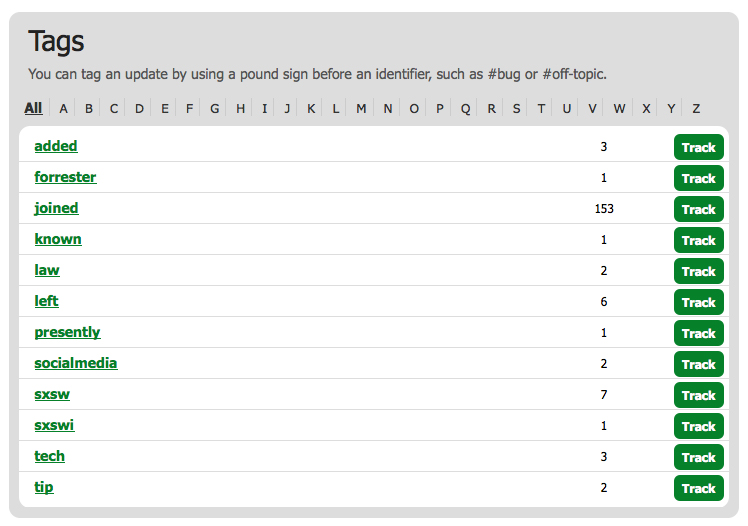Track the 'sxswi' tag

(x=698, y=426)
